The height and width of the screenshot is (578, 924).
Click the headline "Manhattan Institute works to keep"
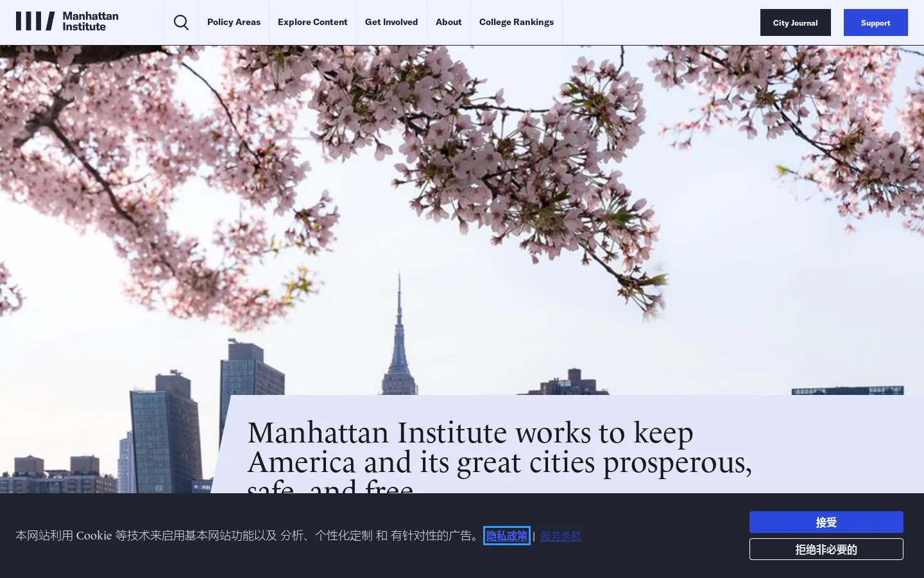point(470,433)
